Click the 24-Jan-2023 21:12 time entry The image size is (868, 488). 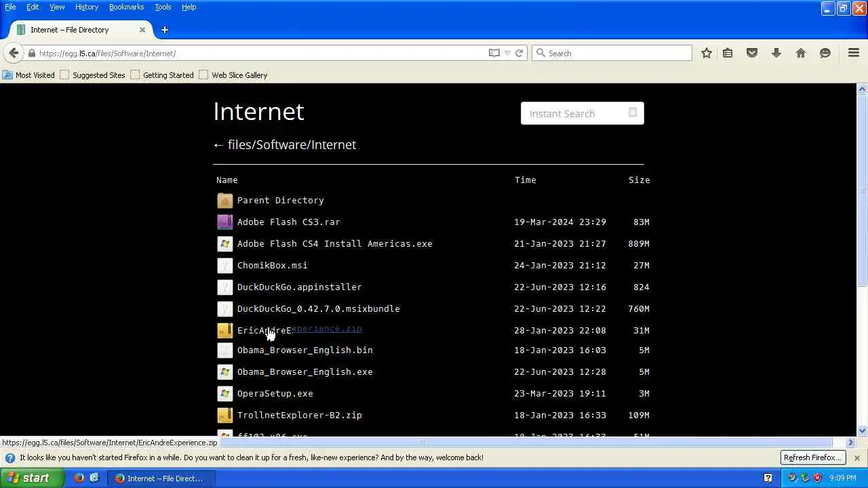pyautogui.click(x=560, y=266)
